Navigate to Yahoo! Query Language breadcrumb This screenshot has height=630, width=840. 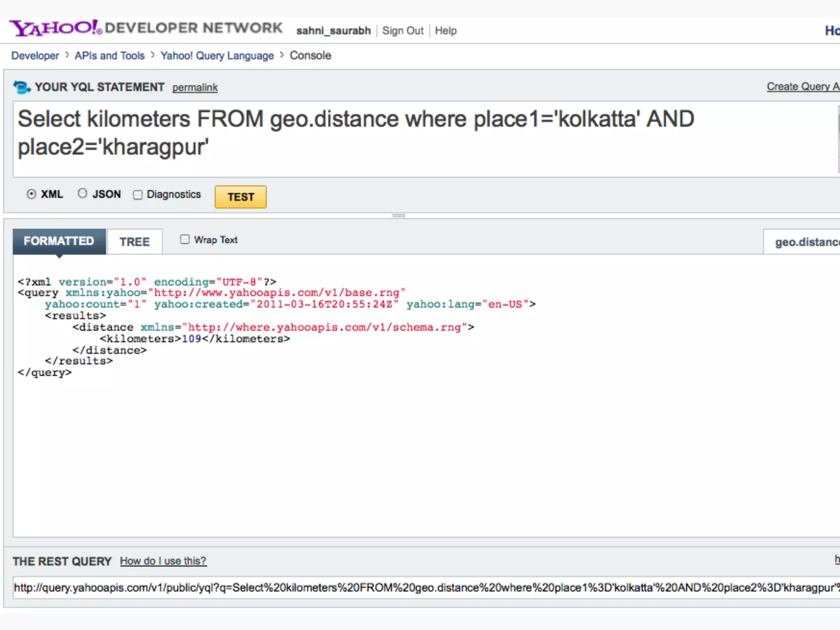(217, 56)
